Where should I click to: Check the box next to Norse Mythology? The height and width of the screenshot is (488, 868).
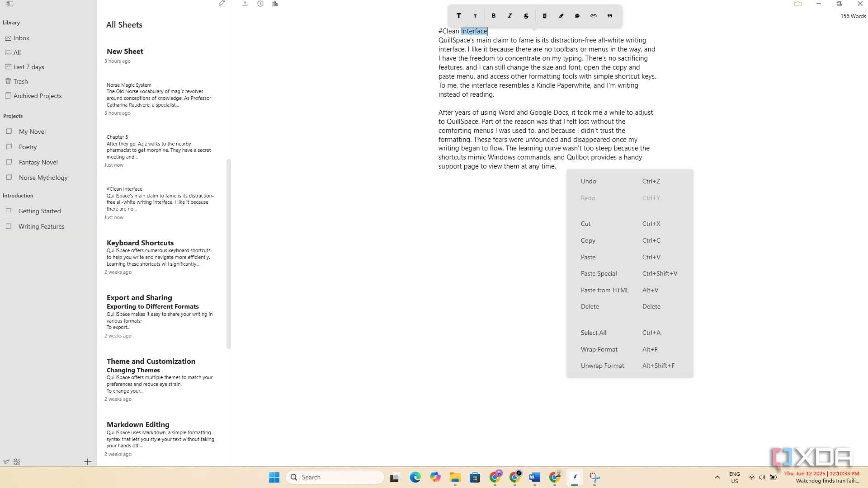tap(9, 178)
